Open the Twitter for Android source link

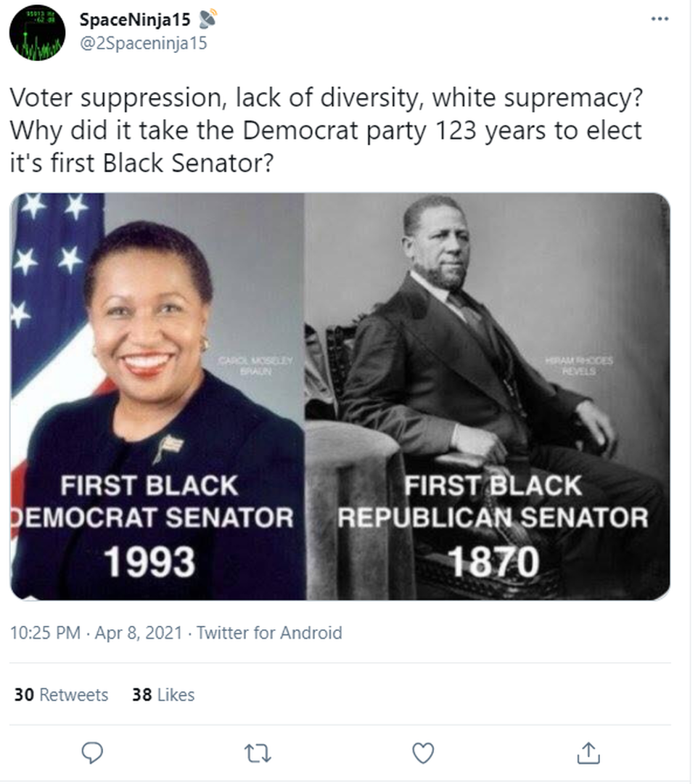269,632
